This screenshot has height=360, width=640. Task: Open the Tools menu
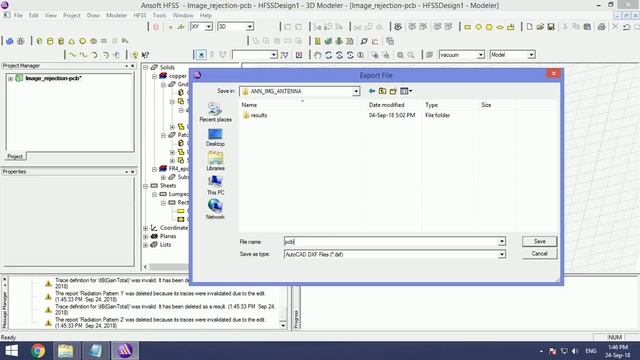coord(159,16)
